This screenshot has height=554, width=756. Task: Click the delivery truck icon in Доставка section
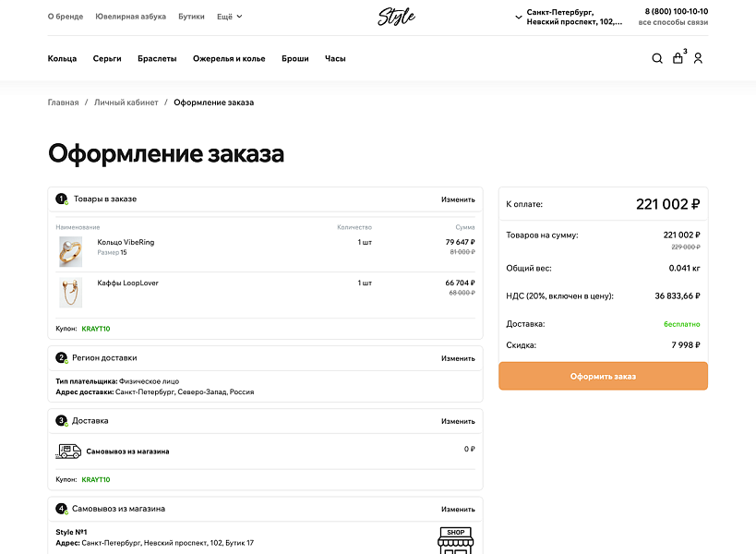point(67,451)
